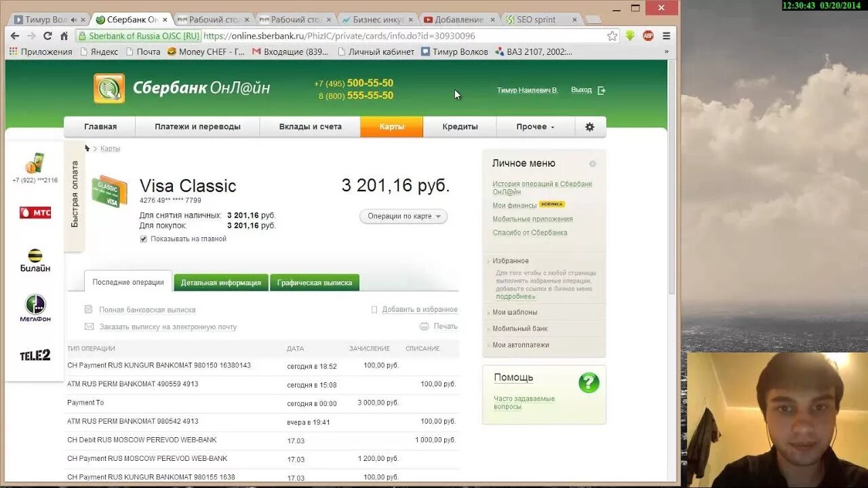Show more bookmarks chevron
The height and width of the screenshot is (488, 868).
(x=667, y=52)
